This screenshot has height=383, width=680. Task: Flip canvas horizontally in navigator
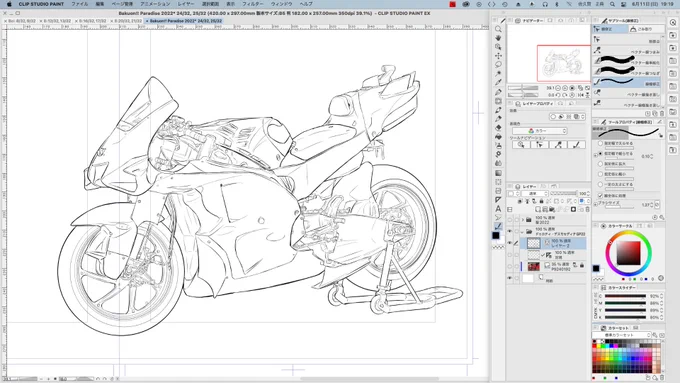point(581,95)
